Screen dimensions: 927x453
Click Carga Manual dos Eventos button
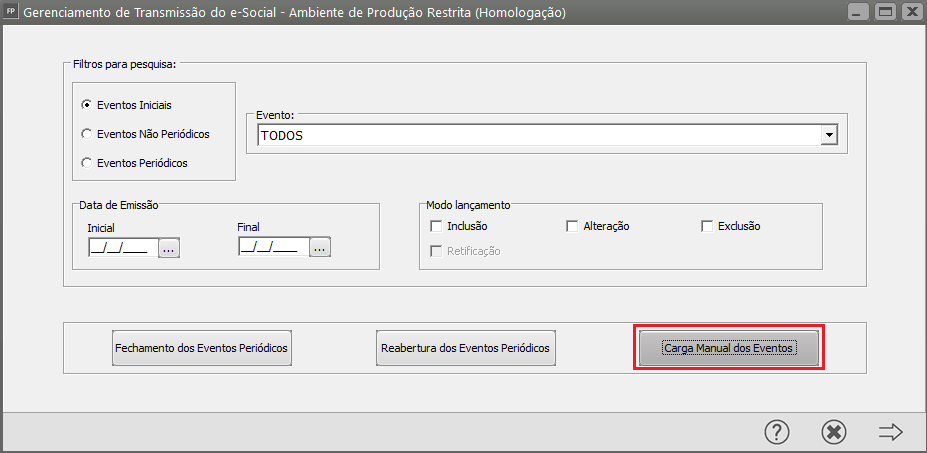(x=729, y=348)
